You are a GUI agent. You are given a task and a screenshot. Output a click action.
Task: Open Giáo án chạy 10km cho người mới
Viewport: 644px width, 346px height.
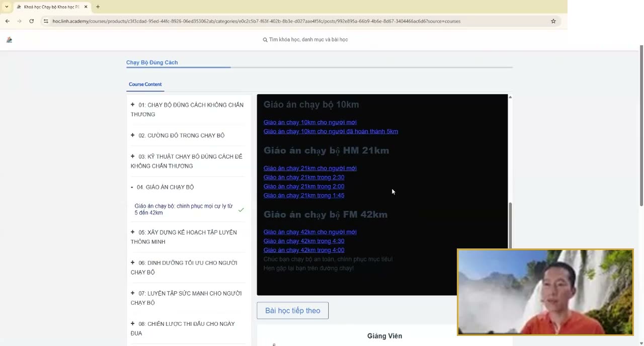point(310,122)
